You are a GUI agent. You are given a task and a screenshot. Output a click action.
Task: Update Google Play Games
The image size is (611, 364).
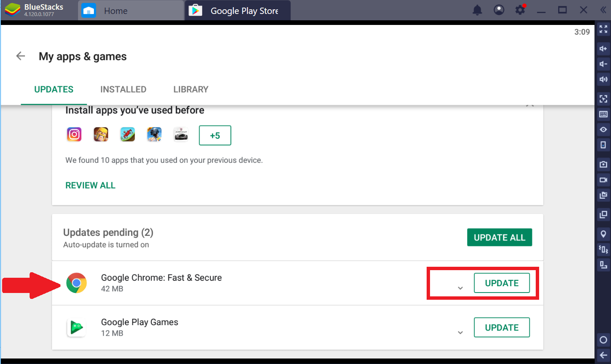coord(501,327)
